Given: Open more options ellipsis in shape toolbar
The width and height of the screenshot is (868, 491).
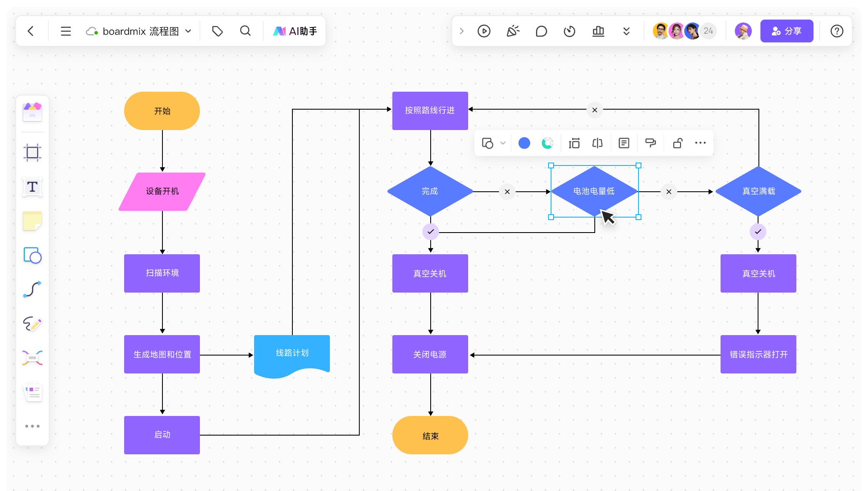Looking at the screenshot, I should pos(700,143).
